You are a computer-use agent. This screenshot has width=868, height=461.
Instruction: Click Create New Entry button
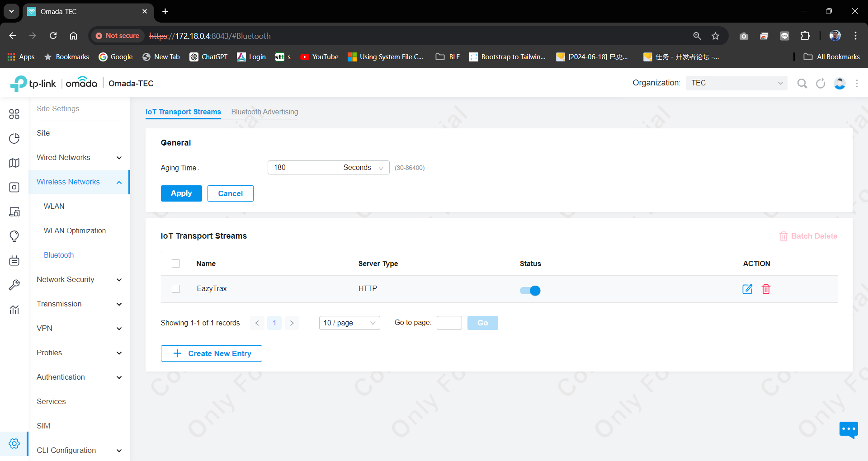(212, 353)
